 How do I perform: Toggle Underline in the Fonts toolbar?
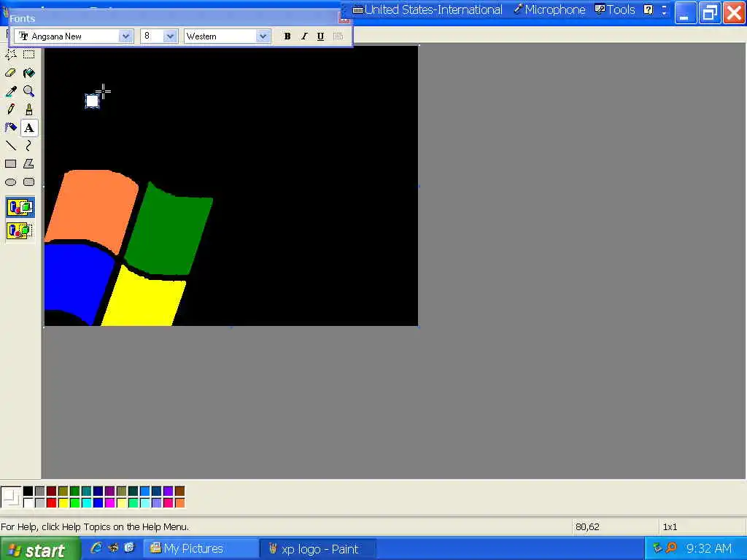(x=321, y=36)
